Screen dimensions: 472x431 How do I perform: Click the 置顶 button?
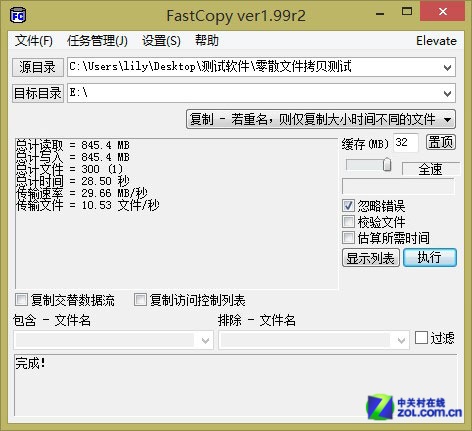(441, 142)
